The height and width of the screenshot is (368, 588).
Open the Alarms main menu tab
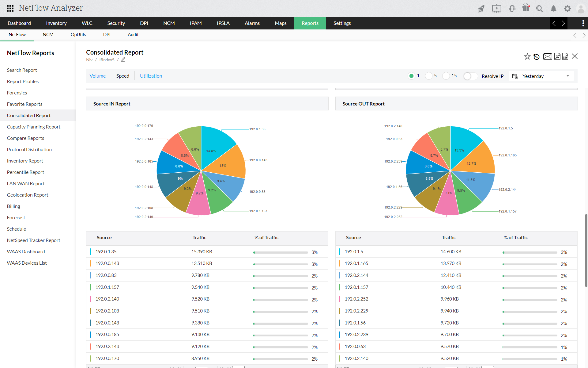coord(252,23)
